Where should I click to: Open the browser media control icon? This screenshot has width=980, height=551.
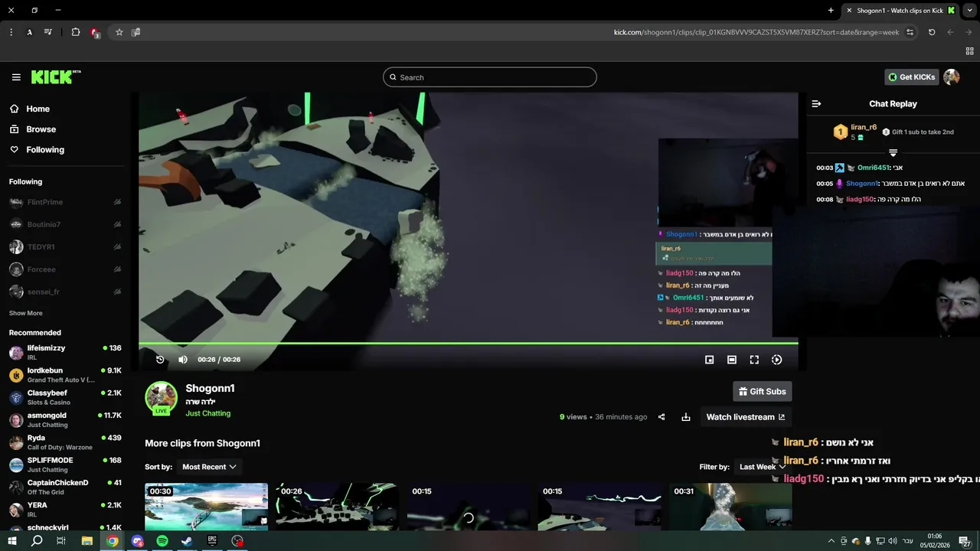[x=48, y=32]
